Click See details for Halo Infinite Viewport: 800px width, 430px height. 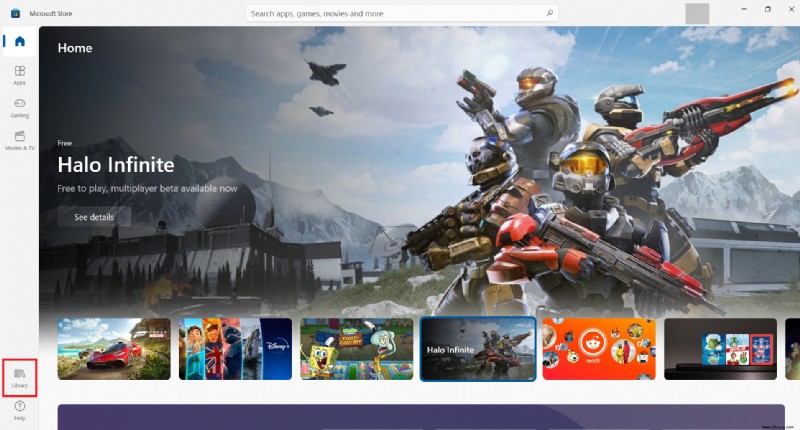click(94, 217)
